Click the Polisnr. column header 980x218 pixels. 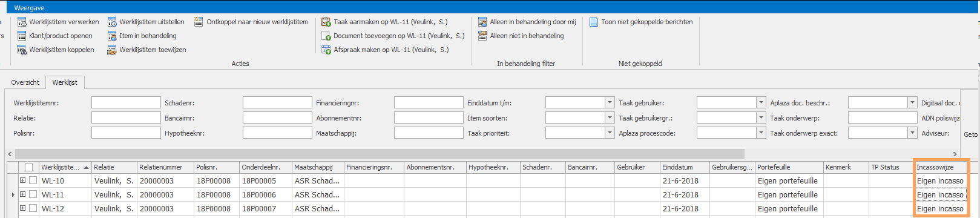(216, 167)
